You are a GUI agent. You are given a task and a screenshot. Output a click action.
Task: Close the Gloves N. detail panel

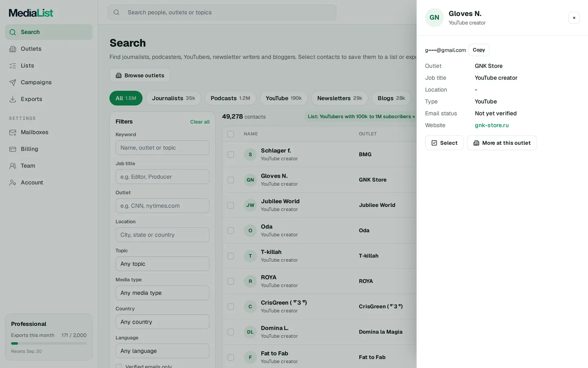click(574, 18)
